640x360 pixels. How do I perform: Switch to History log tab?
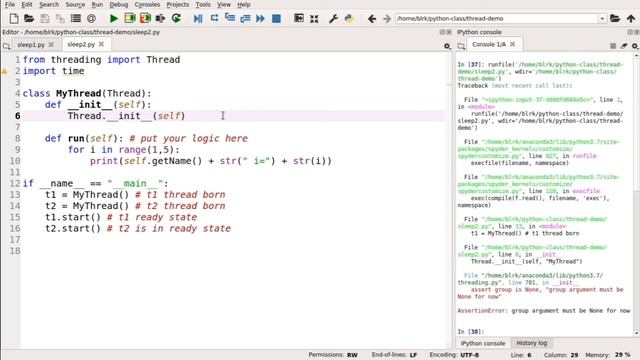(x=531, y=343)
